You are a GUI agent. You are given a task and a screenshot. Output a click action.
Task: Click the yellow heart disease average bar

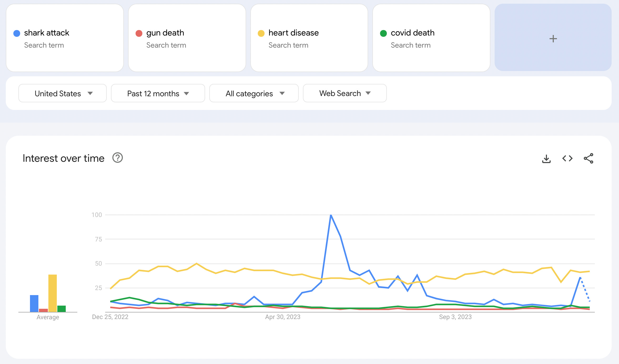click(x=52, y=293)
